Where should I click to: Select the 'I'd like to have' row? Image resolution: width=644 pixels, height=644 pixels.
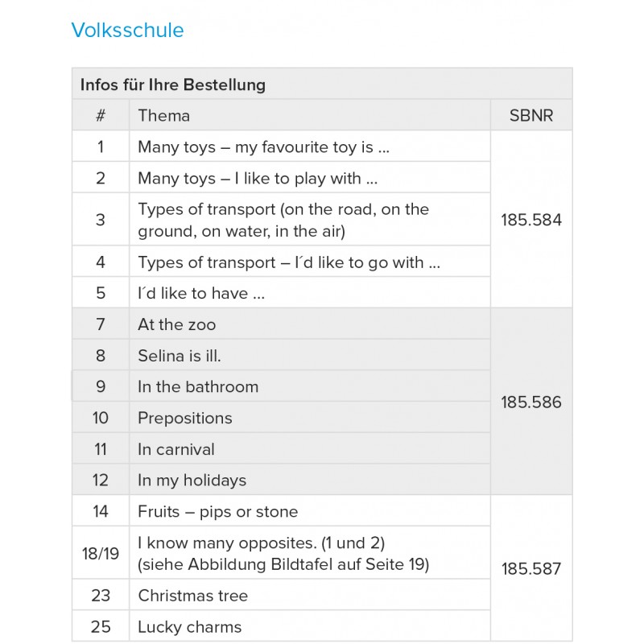[x=201, y=294]
